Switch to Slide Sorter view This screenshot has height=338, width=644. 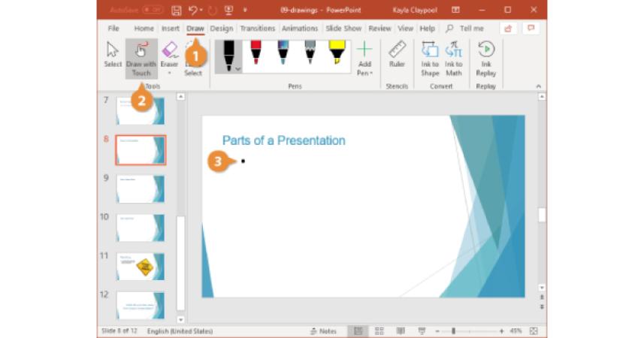pyautogui.click(x=379, y=331)
